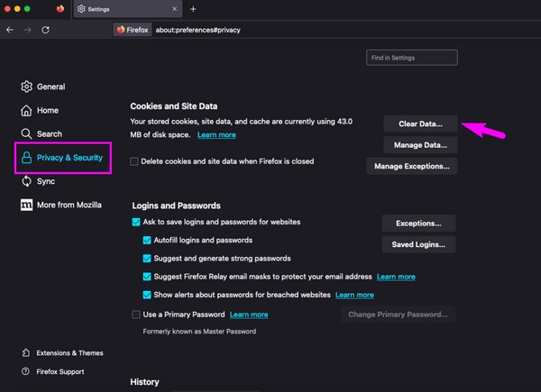The width and height of the screenshot is (541, 392).
Task: Click the Search magnifier icon in sidebar
Action: [26, 133]
